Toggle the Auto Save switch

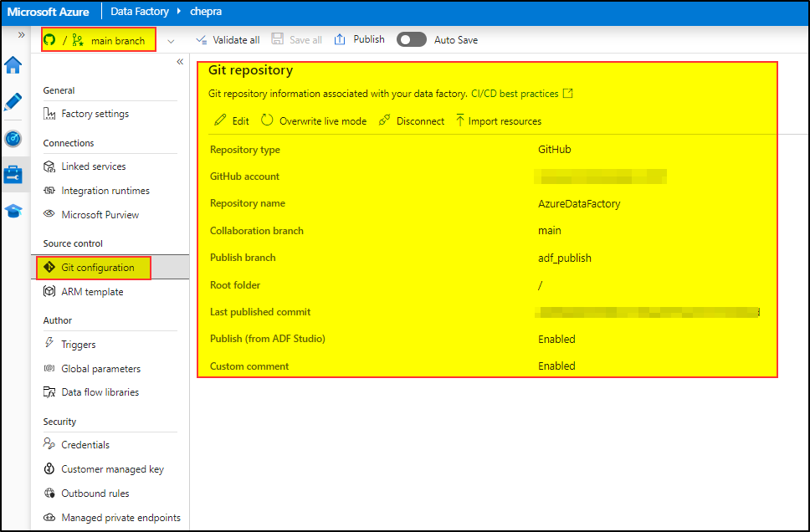[411, 40]
